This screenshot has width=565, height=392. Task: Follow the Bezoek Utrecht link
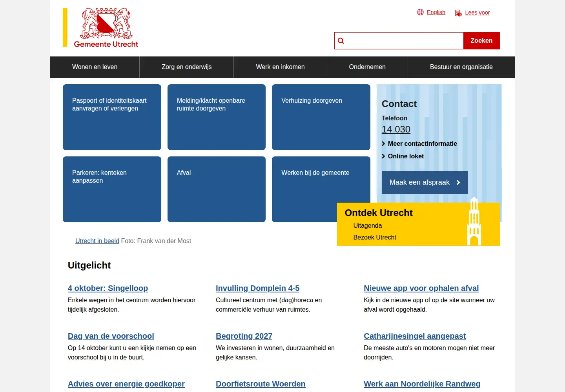375,238
